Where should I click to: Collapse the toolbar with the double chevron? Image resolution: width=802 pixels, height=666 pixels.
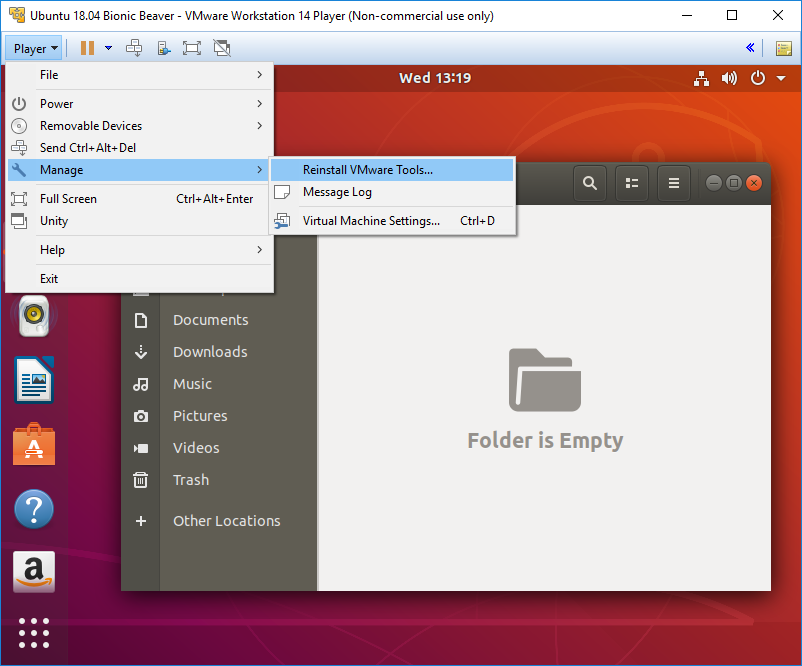coord(750,48)
